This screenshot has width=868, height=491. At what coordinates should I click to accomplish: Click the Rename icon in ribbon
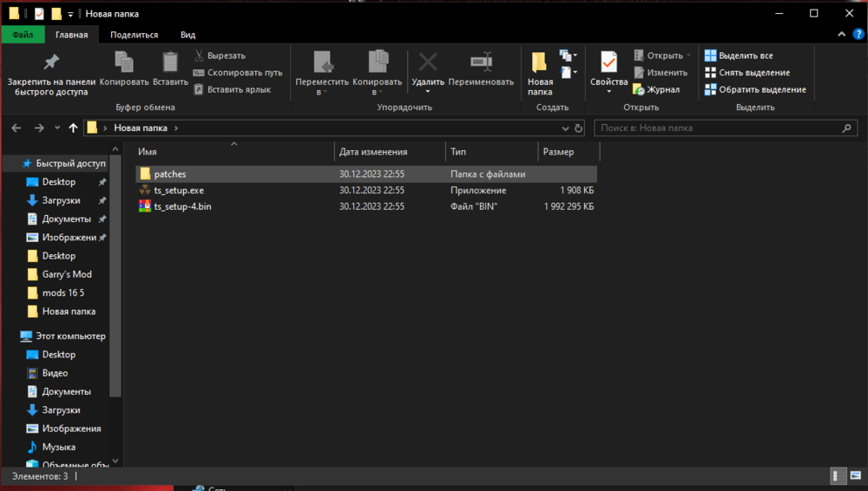481,62
